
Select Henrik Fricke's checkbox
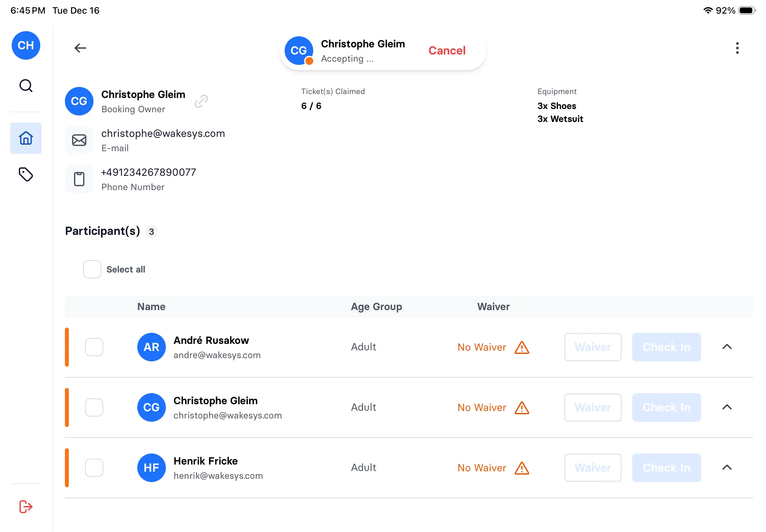tap(94, 467)
